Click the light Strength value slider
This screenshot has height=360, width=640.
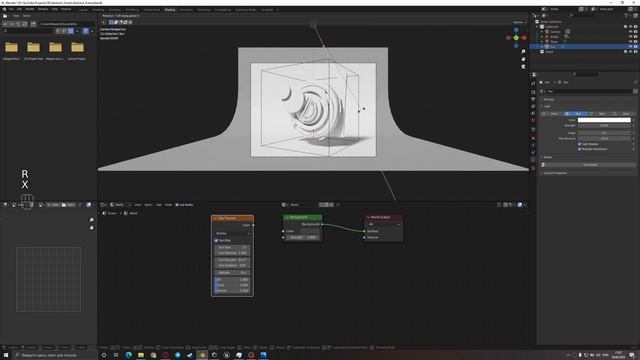pos(604,125)
